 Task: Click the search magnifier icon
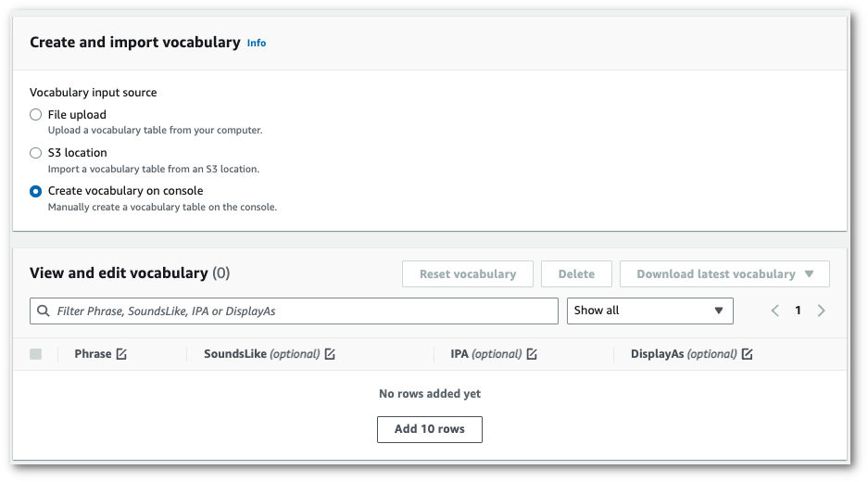coord(44,311)
